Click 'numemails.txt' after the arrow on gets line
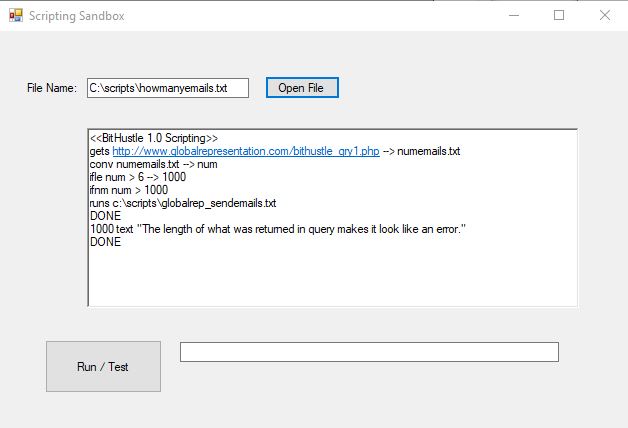Image resolution: width=628 pixels, height=428 pixels. tap(429, 151)
